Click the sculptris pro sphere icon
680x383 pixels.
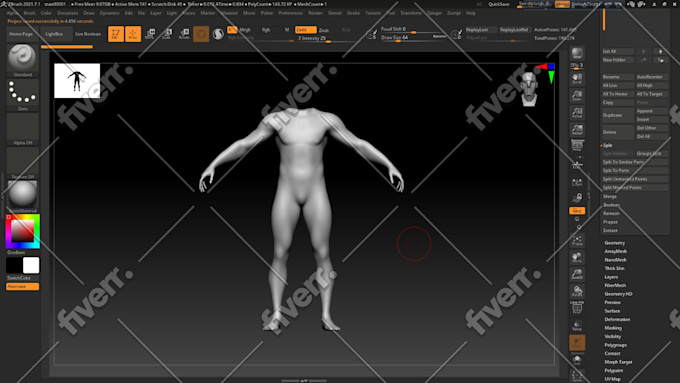218,34
